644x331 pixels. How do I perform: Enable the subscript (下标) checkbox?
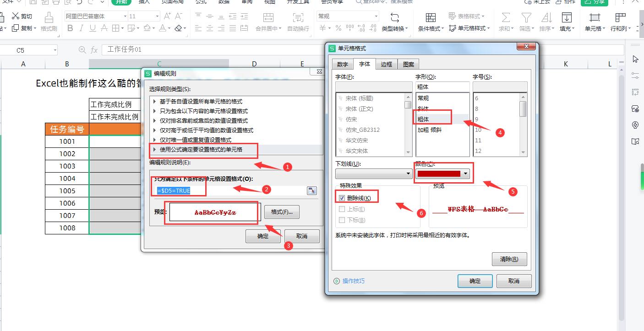(342, 220)
